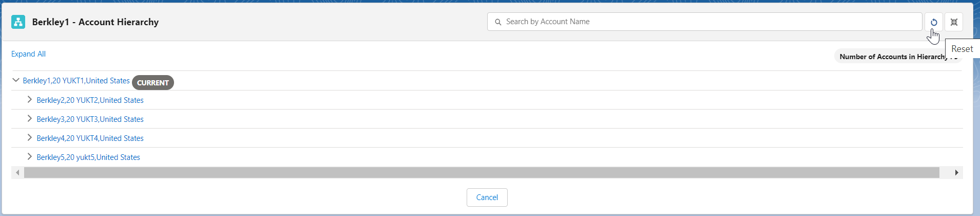Collapse the Berkley1 hierarchy node

pyautogui.click(x=16, y=80)
